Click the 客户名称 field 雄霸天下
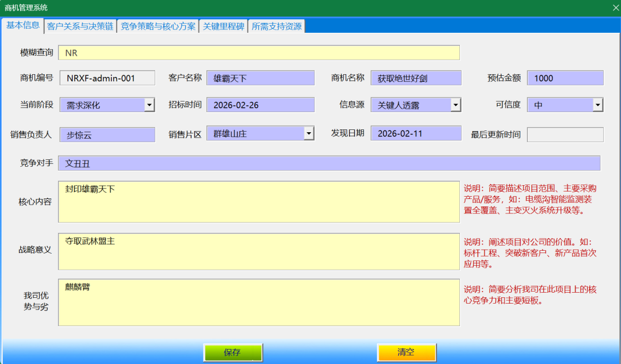 (x=260, y=78)
